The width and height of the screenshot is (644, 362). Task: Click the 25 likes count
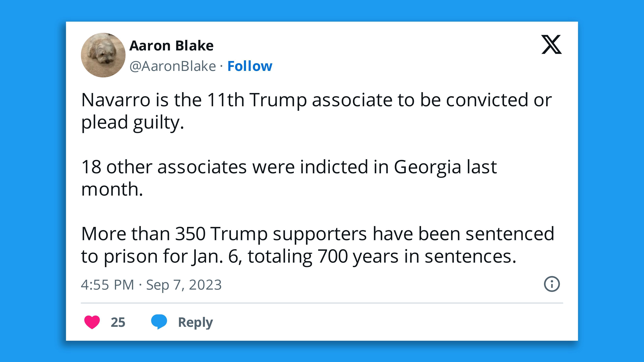click(118, 322)
